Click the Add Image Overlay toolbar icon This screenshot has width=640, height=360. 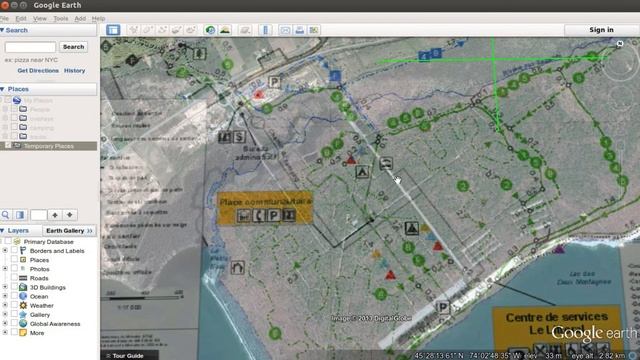[176, 30]
